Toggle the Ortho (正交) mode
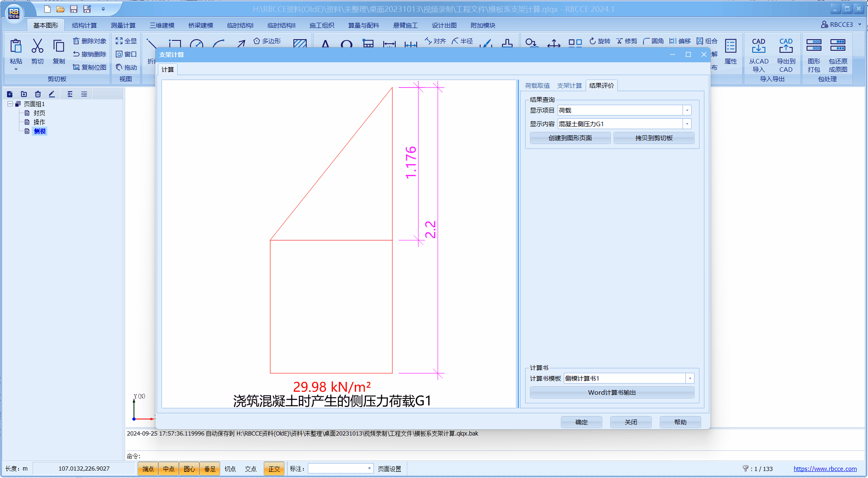This screenshot has width=868, height=478. coord(274,469)
